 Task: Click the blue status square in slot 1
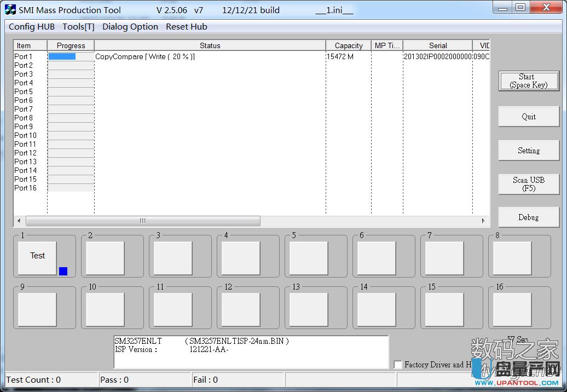tap(63, 271)
